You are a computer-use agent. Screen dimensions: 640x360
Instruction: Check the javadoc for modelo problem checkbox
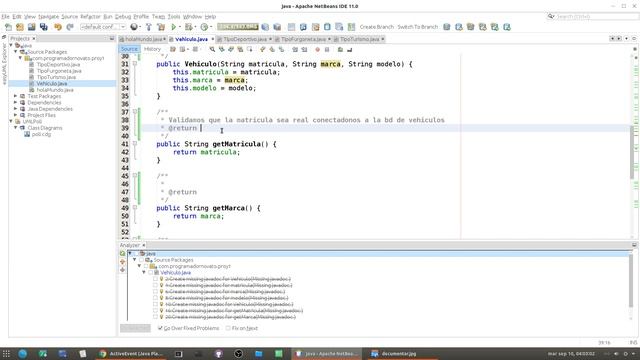[x=156, y=298]
